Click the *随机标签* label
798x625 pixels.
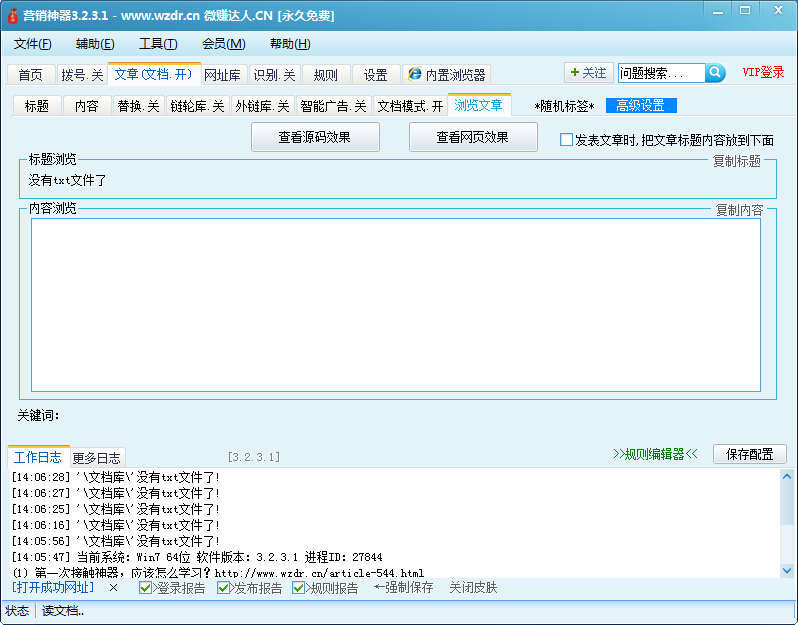(x=564, y=106)
